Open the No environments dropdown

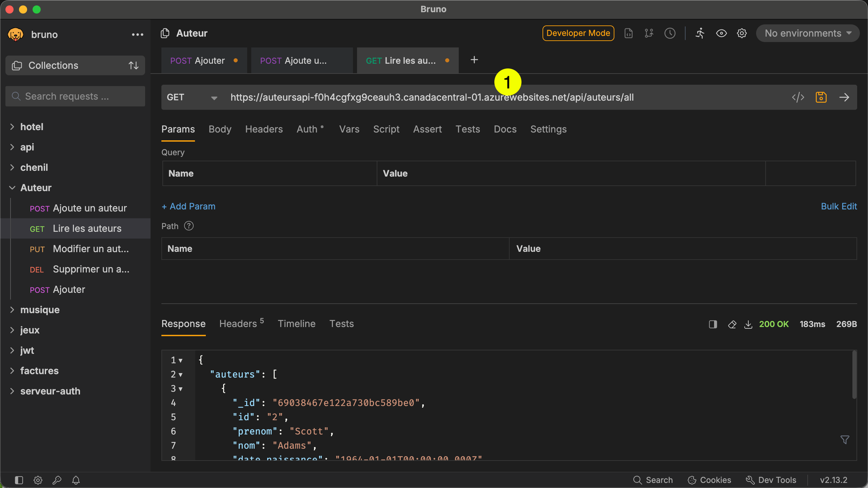pyautogui.click(x=808, y=33)
